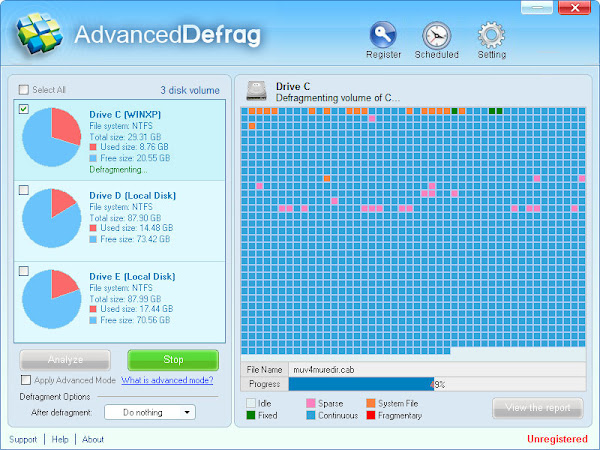Click the file name muv4muredir.cab field

pyautogui.click(x=437, y=370)
